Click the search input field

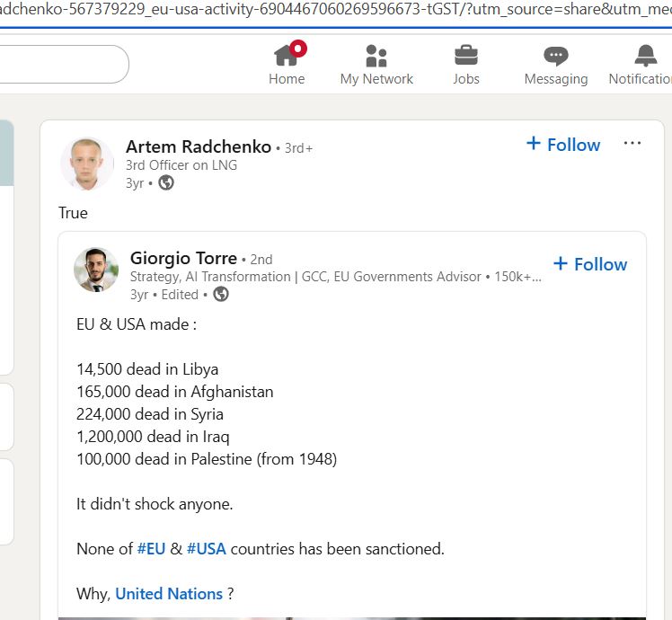tap(65, 65)
